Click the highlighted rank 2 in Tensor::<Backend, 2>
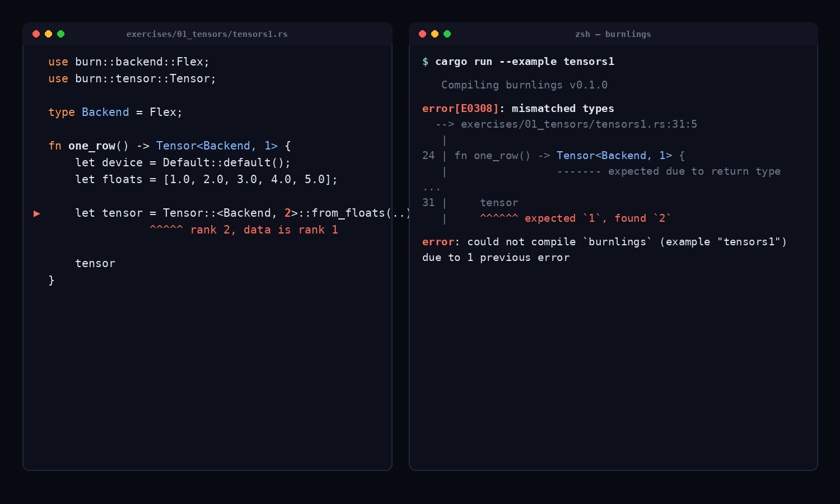Screen dimensions: 840x504 (287, 213)
